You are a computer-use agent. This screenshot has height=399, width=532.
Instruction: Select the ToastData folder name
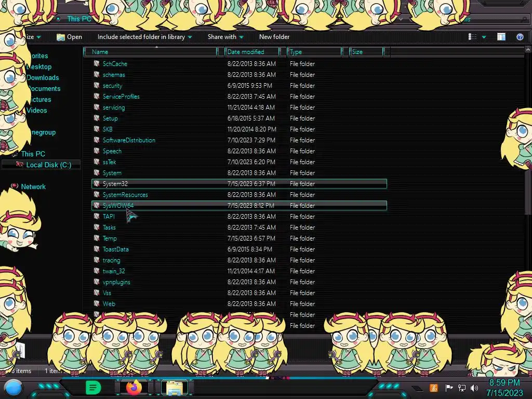(115, 249)
